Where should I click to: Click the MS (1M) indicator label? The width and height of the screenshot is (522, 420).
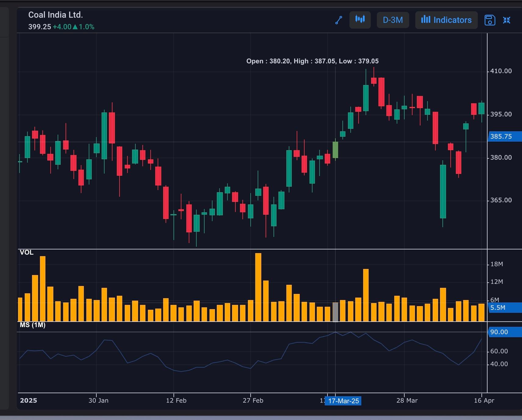point(33,325)
